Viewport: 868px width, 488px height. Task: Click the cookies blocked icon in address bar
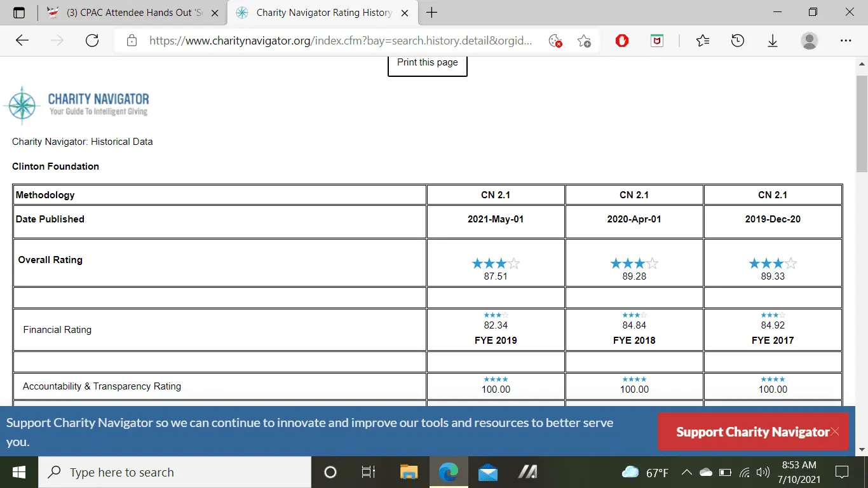pyautogui.click(x=555, y=41)
